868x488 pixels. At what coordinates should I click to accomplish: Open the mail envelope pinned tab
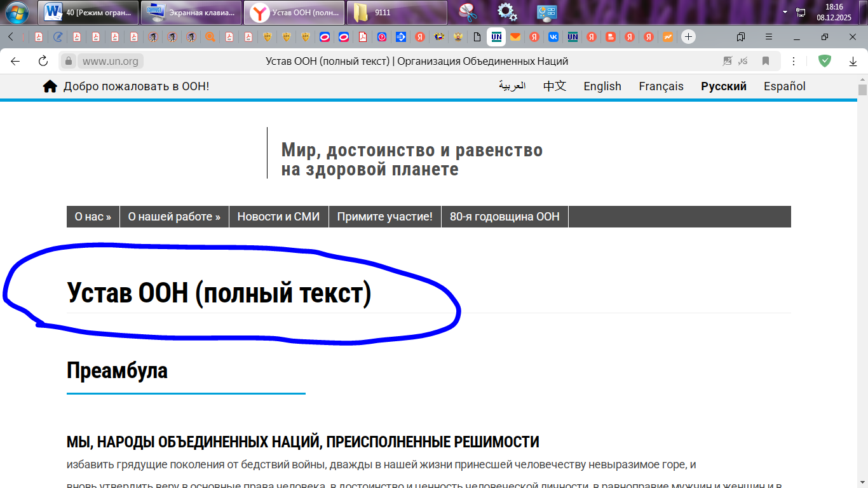tap(515, 37)
